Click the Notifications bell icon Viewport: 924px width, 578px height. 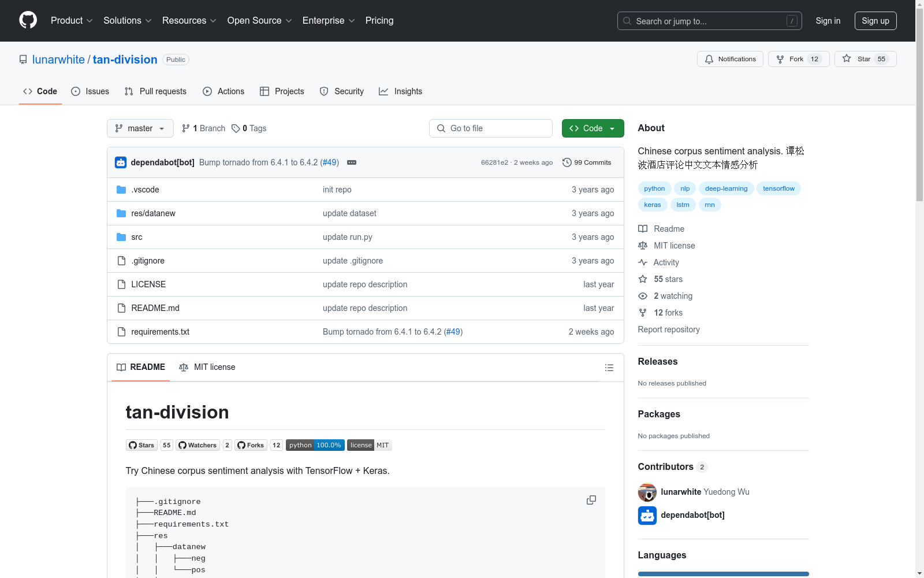click(x=709, y=59)
